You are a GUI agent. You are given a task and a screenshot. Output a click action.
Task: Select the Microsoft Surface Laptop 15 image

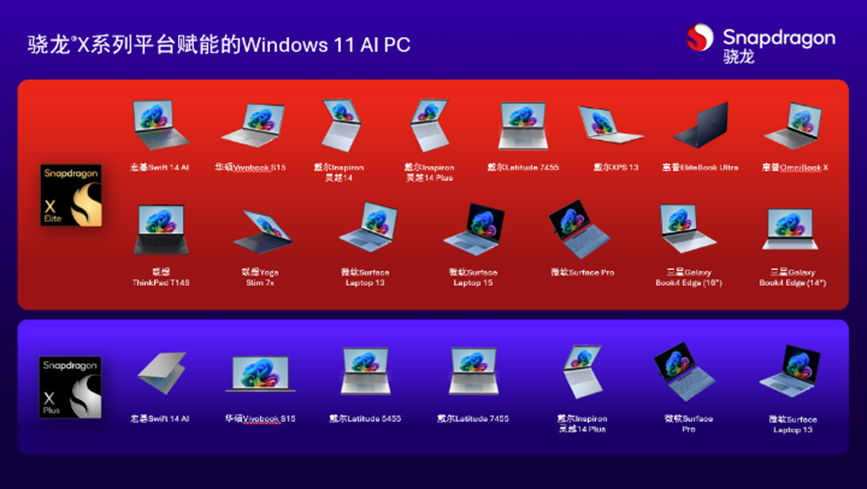pyautogui.click(x=474, y=230)
